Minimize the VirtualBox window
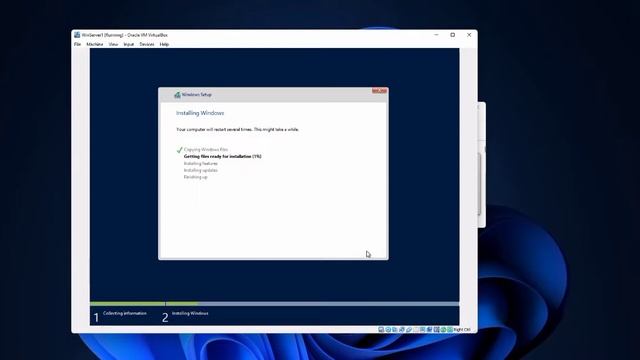 point(436,35)
